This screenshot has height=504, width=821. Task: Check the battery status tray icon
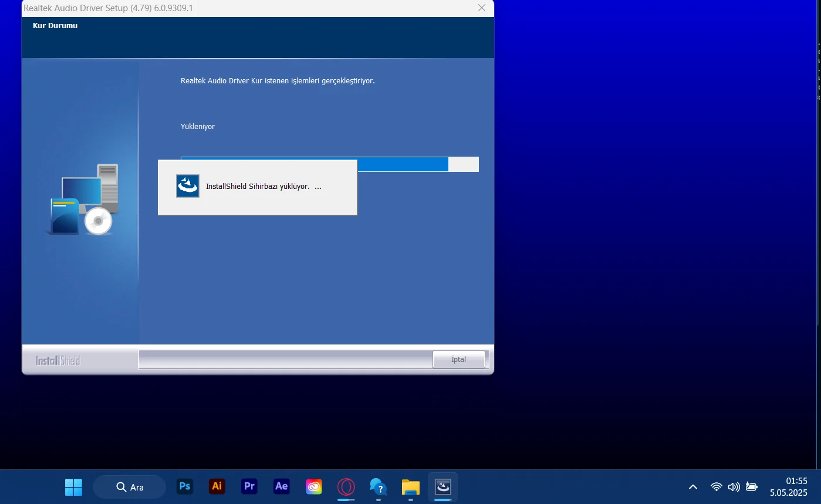pos(752,486)
